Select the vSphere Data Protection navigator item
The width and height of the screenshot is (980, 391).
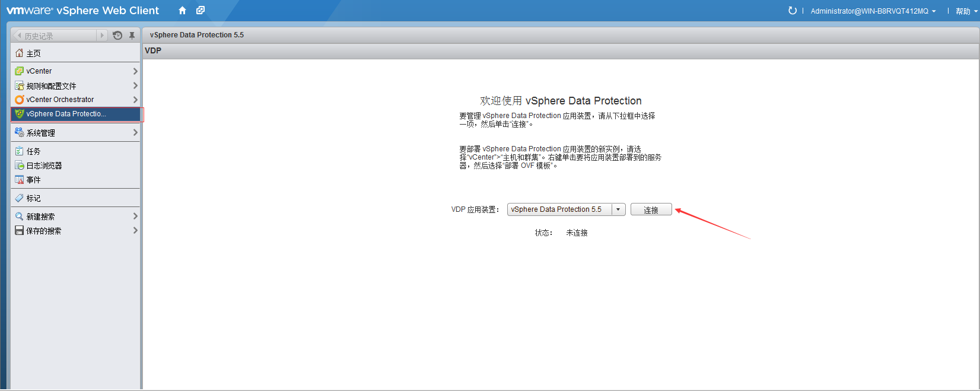[x=75, y=114]
